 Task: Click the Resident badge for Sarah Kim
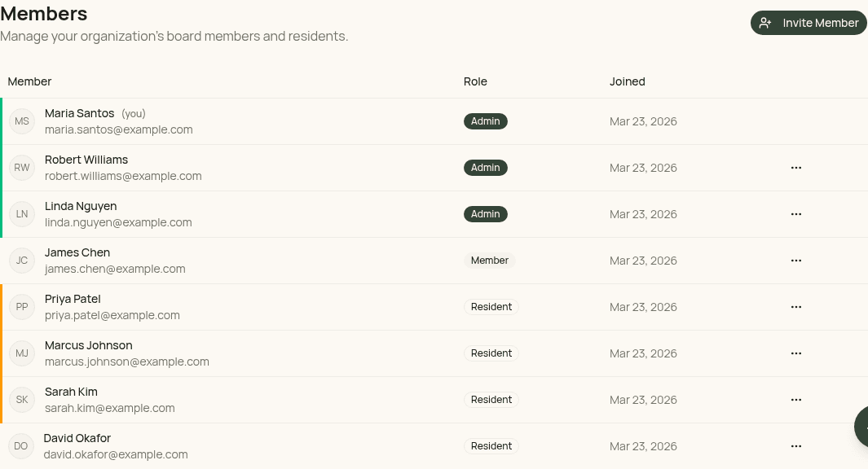click(491, 400)
